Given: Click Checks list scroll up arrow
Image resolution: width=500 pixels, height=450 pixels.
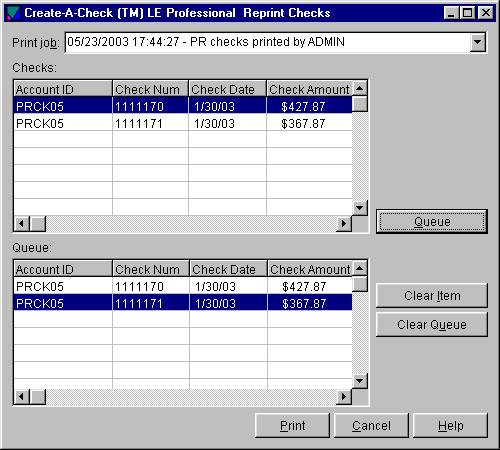Looking at the screenshot, I should (359, 88).
